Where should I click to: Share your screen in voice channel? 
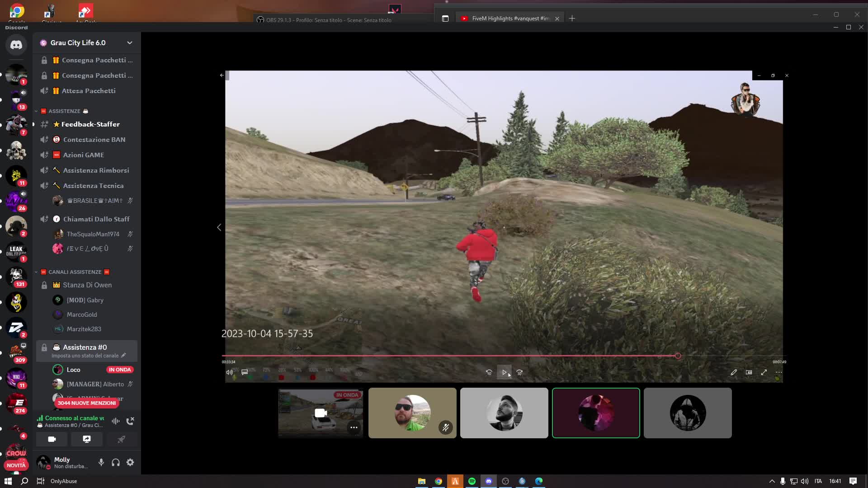(x=86, y=439)
